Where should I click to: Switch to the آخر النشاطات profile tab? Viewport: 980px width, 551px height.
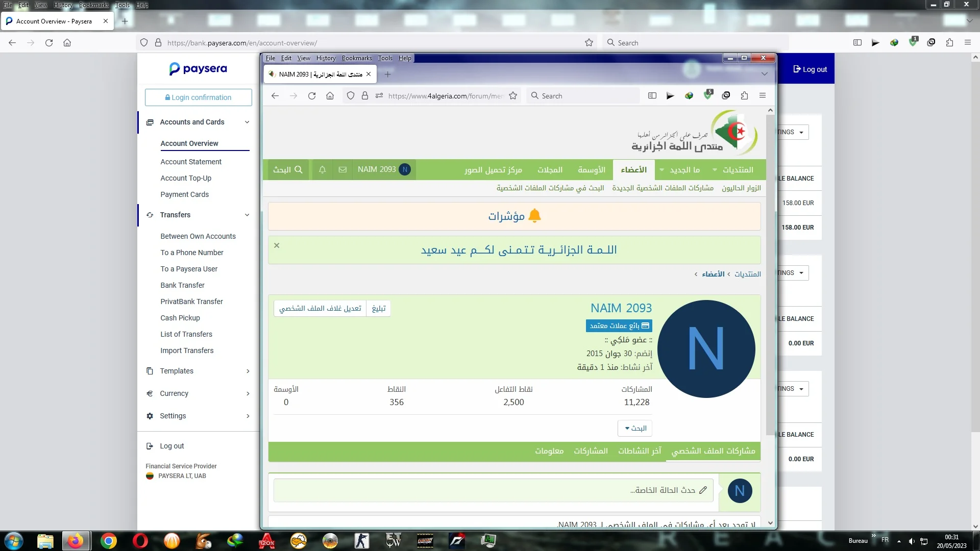639,451
